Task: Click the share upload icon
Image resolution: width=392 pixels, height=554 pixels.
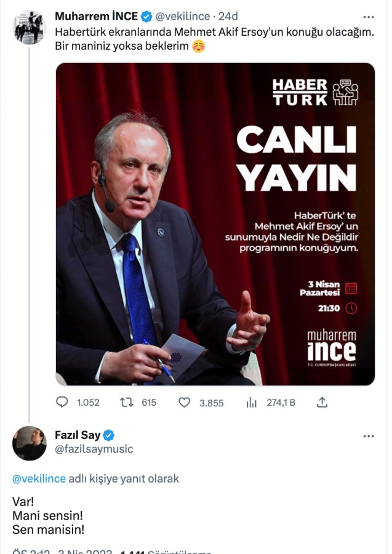Action: (x=322, y=402)
